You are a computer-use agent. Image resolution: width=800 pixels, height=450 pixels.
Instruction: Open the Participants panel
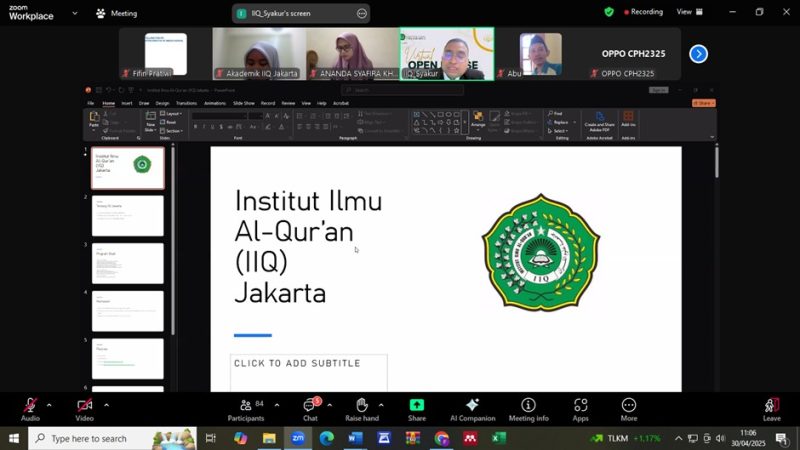coord(246,410)
